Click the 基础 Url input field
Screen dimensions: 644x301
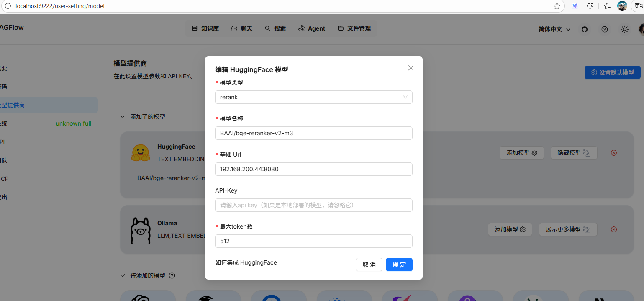tap(314, 169)
